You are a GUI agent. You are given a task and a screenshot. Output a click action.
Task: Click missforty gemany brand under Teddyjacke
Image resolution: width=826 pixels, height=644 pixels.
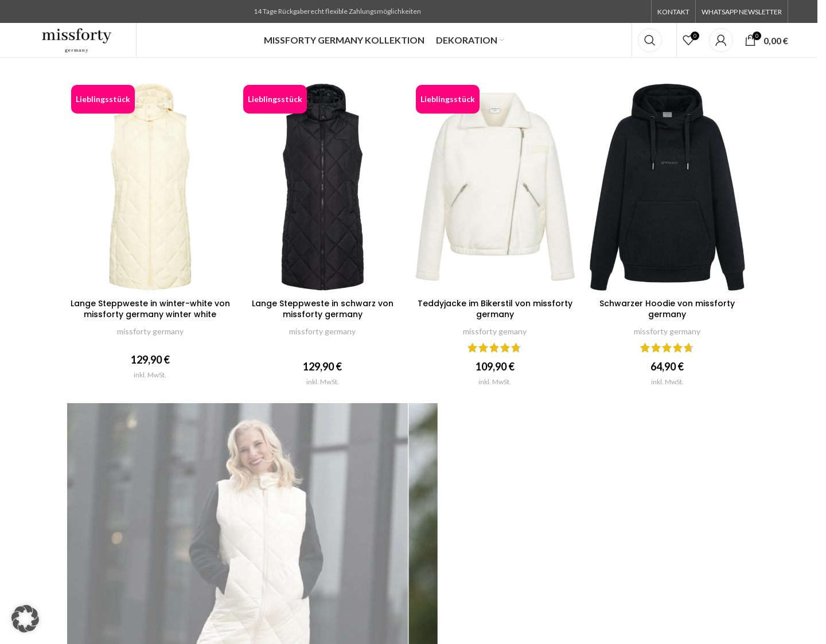pos(494,331)
